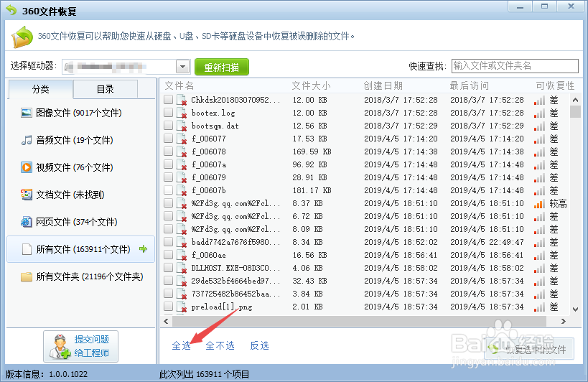This screenshot has height=382, width=588.
Task: Click the horizontal scrollbar right arrow
Action: pyautogui.click(x=564, y=321)
